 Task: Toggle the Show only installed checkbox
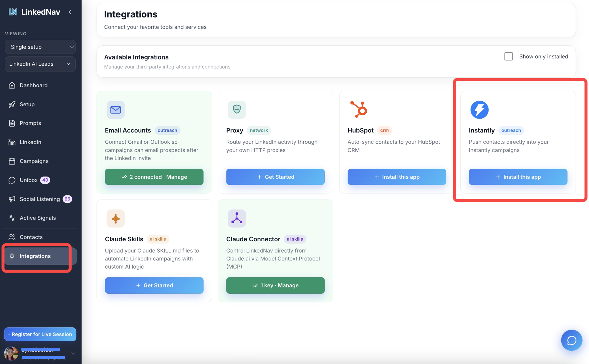[x=508, y=56]
